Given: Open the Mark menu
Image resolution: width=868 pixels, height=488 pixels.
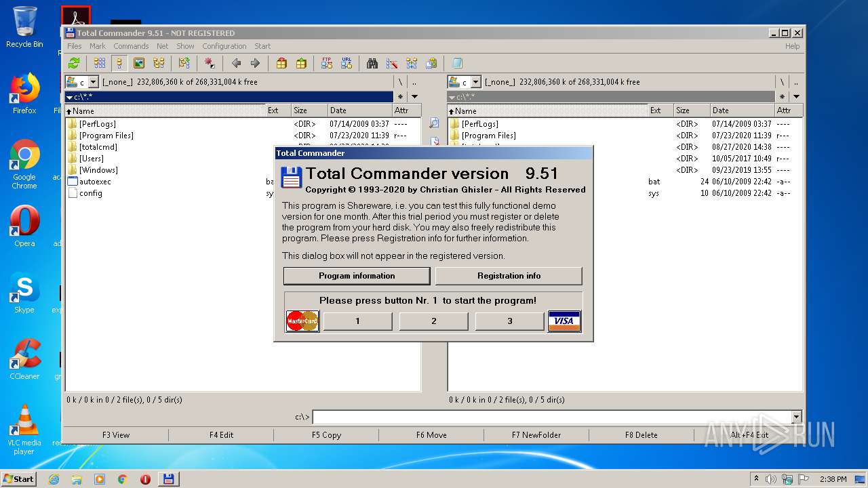Looking at the screenshot, I should coord(98,46).
